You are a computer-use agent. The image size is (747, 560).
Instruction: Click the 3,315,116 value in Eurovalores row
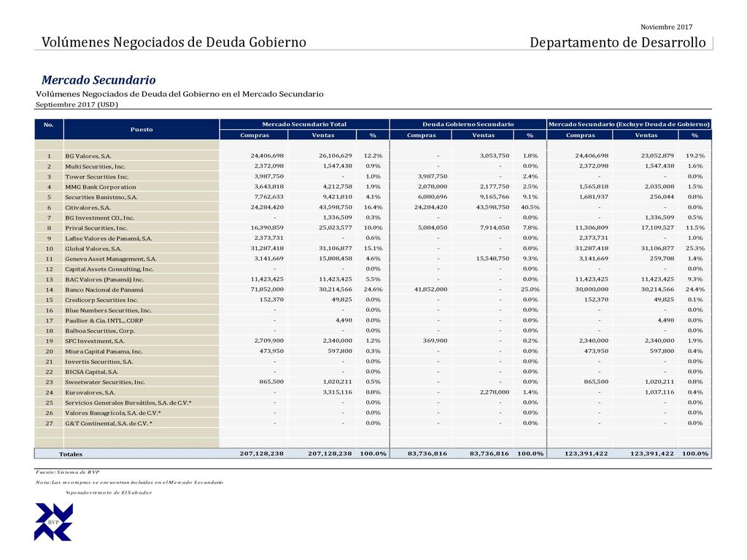pyautogui.click(x=337, y=392)
